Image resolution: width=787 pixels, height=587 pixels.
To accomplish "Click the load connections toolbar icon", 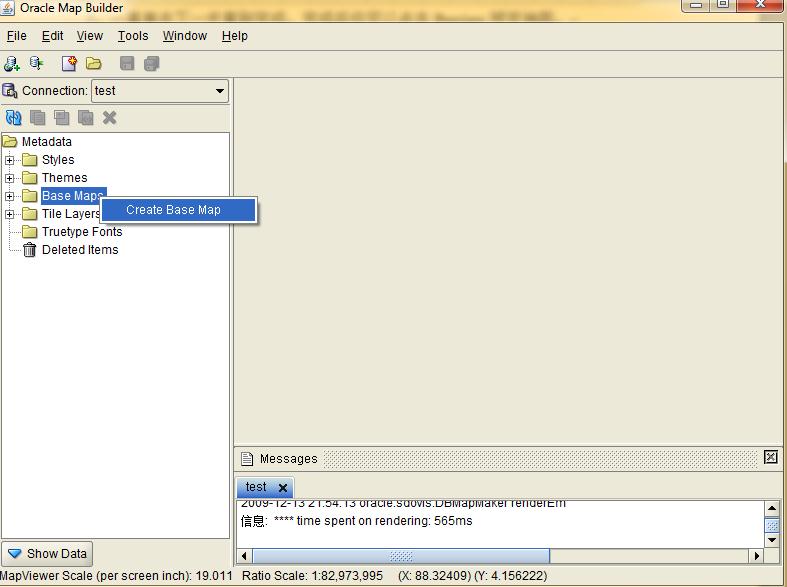I will (36, 63).
